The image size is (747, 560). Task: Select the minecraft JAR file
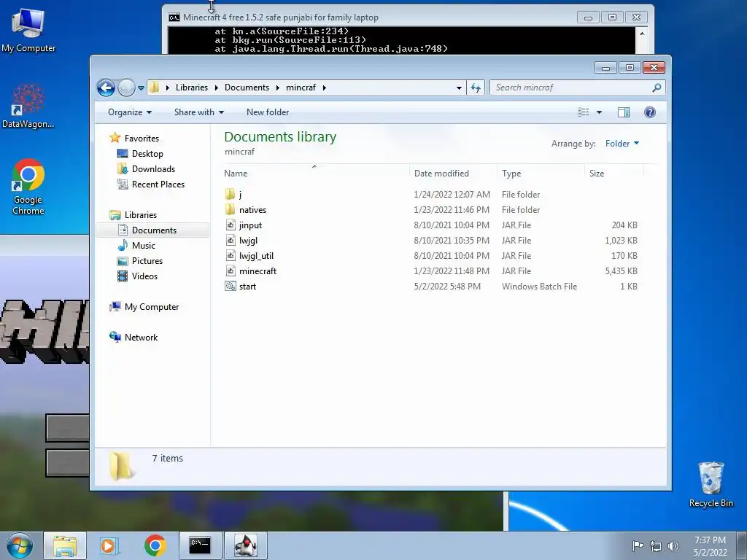(258, 271)
